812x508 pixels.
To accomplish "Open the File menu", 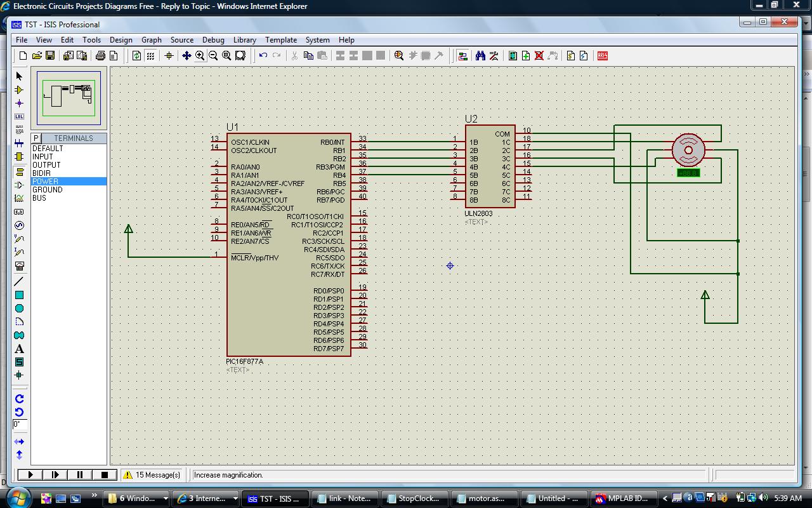I will click(x=22, y=39).
